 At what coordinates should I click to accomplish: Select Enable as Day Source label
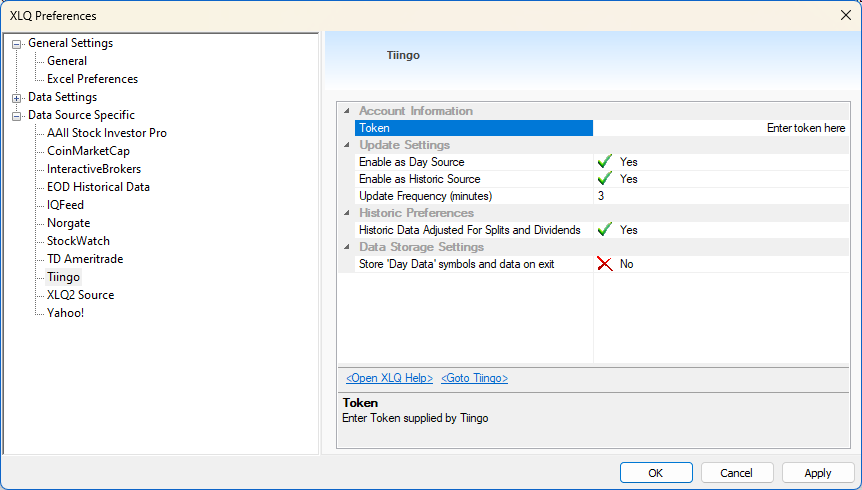point(412,162)
